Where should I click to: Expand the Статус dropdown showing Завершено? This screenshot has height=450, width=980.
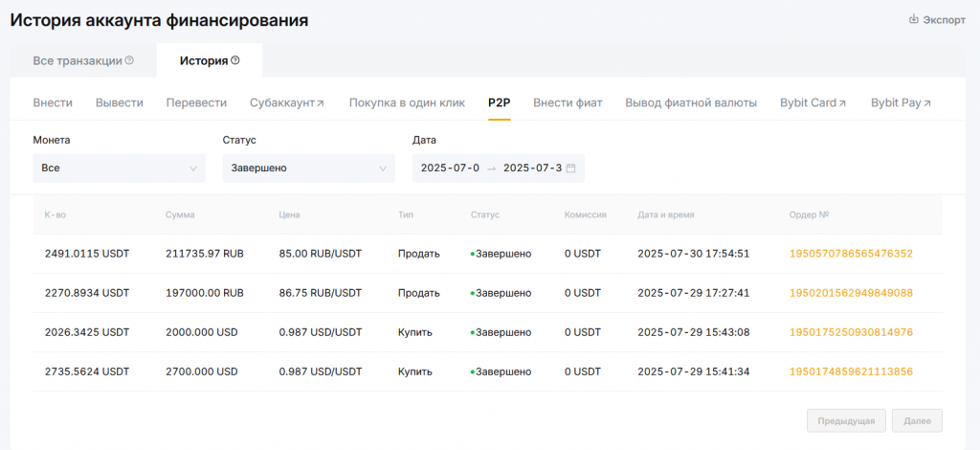[308, 169]
